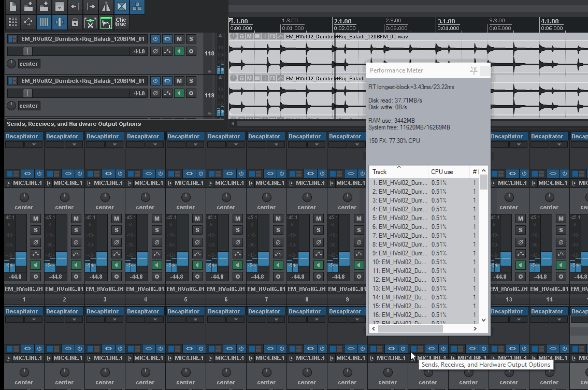Sort Performance Meter by CPU use column

click(x=449, y=172)
